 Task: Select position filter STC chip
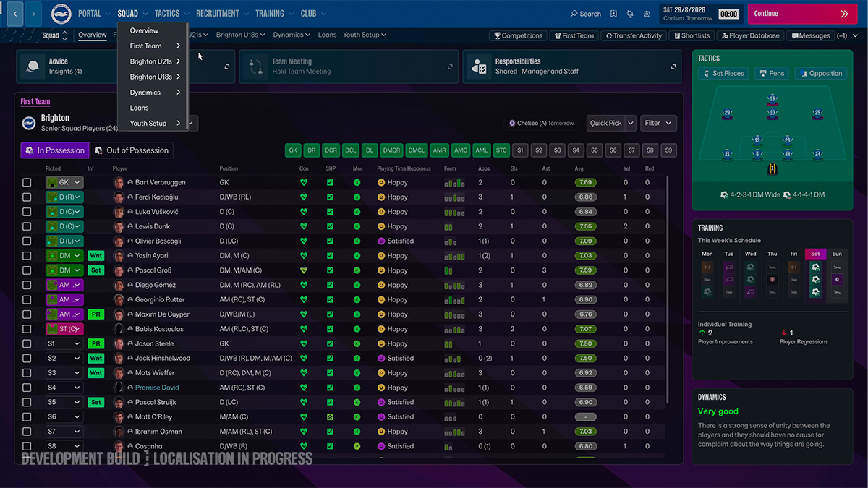click(501, 150)
